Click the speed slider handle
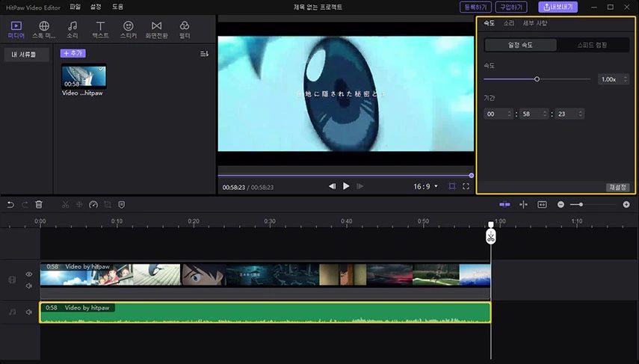The image size is (639, 364). click(537, 79)
